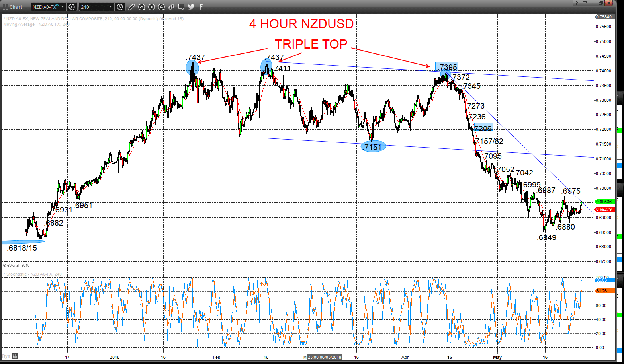The width and height of the screenshot is (624, 364).
Task: Open the window options dropdown icon
Action: coord(585,3)
